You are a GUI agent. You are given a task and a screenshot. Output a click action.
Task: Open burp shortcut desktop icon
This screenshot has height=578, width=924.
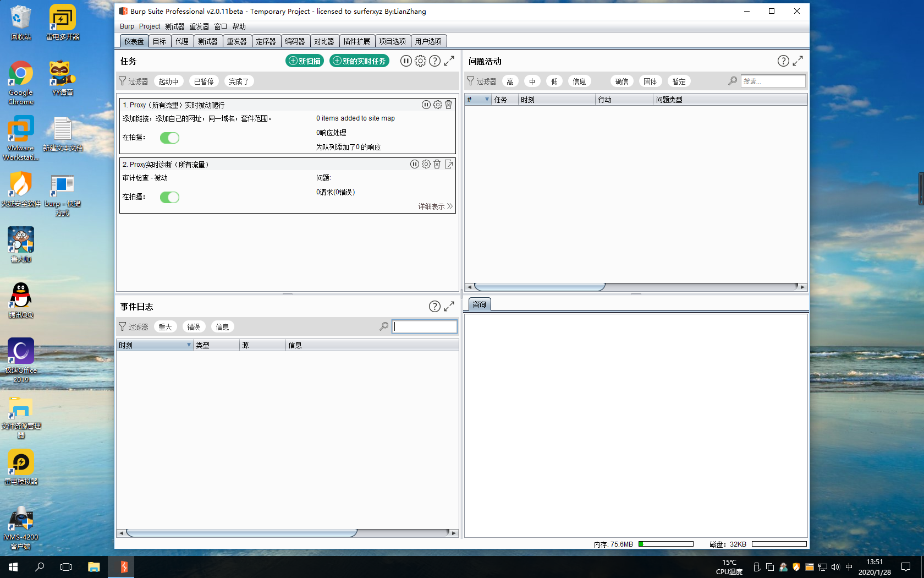62,194
